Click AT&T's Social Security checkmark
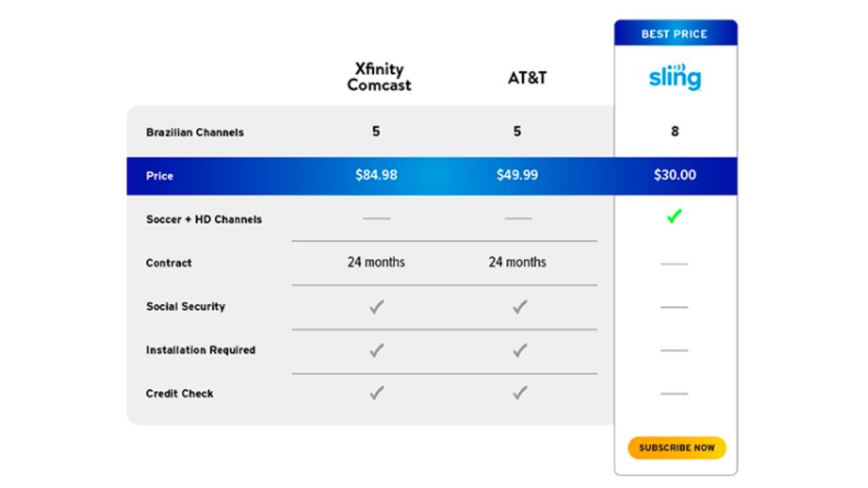The height and width of the screenshot is (488, 868). pos(520,307)
